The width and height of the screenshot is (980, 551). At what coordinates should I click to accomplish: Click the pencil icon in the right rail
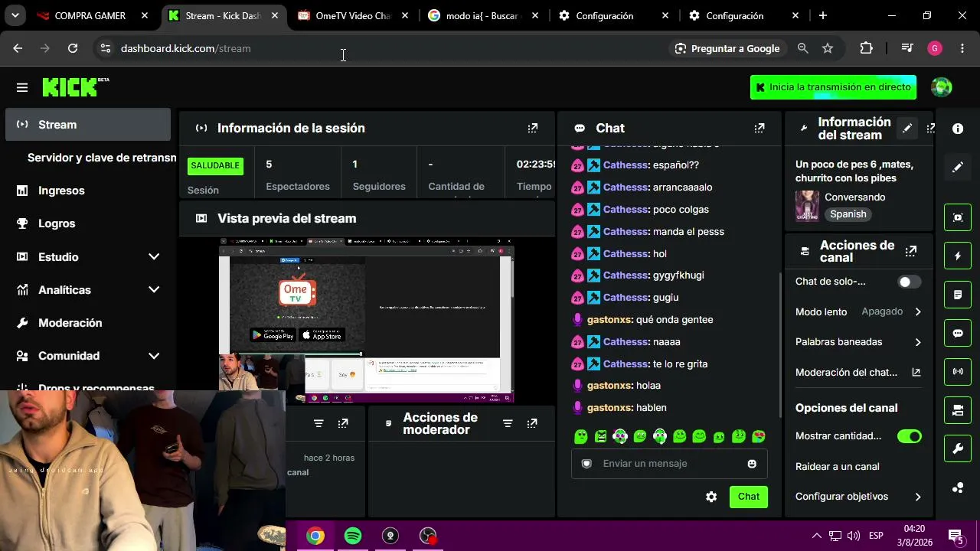pos(958,167)
